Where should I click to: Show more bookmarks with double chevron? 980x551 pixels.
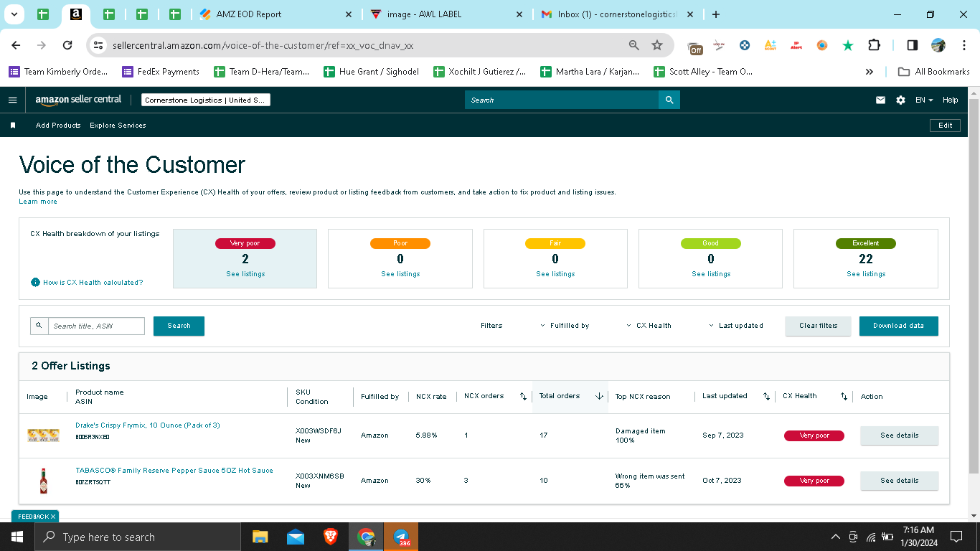tap(870, 72)
